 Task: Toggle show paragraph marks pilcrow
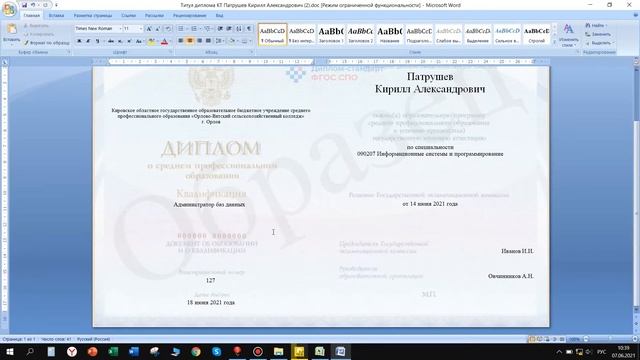pyautogui.click(x=249, y=29)
